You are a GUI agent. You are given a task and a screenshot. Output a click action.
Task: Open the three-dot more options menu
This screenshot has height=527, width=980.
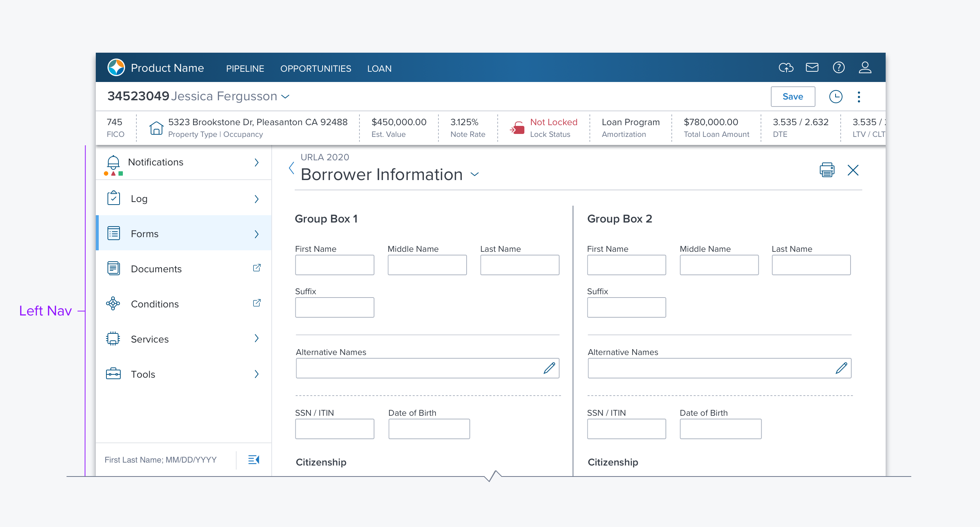859,96
